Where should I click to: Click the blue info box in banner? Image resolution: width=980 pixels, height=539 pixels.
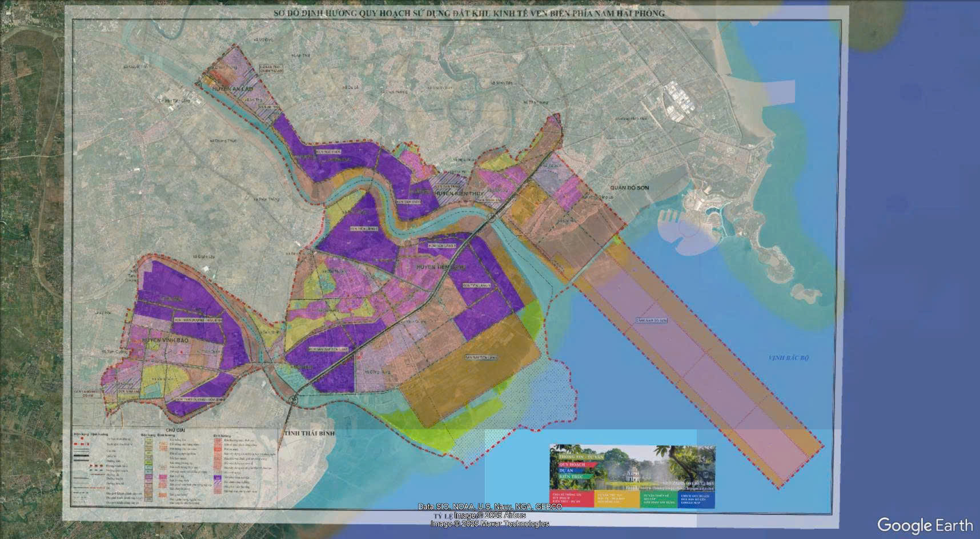pyautogui.click(x=696, y=499)
